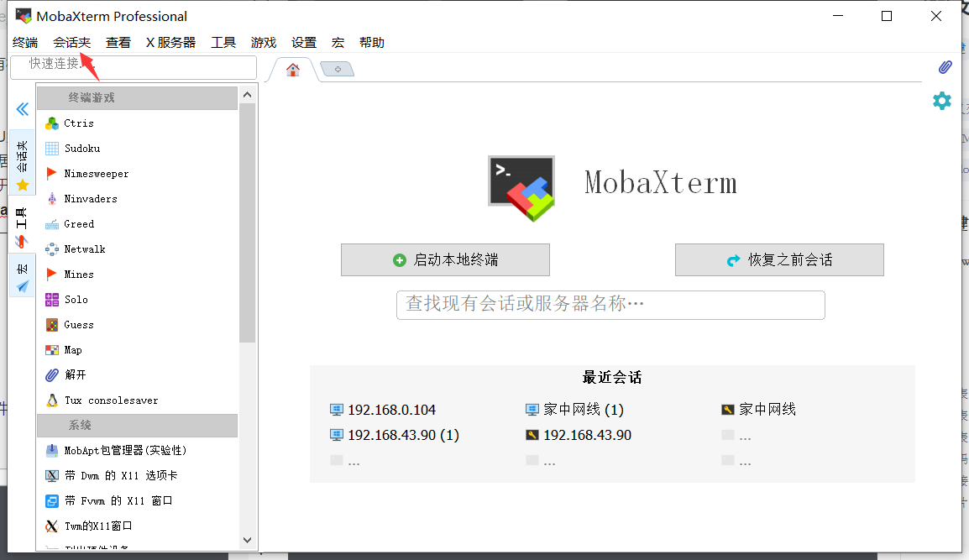Click the paperclip icon at top right
Screen dimensions: 969x560
pyautogui.click(x=945, y=67)
